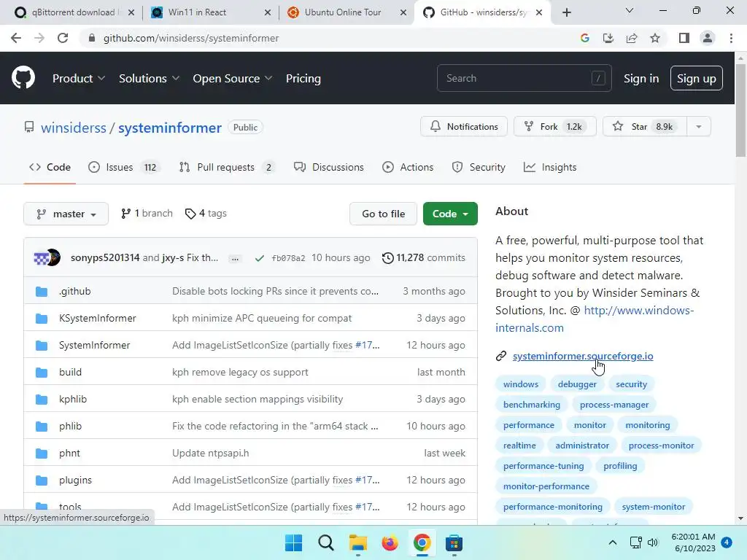Click the Notifications button
Screen dimensions: 747x560
pyautogui.click(x=464, y=127)
